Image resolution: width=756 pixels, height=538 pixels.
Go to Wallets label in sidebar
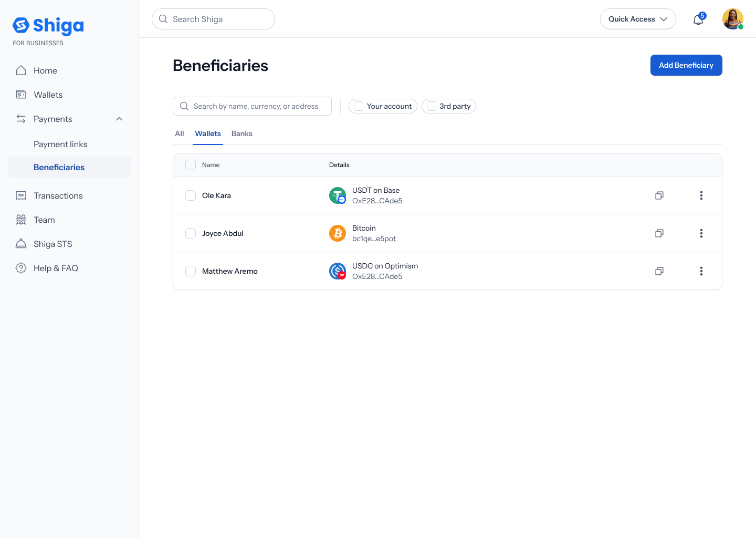[x=48, y=95]
